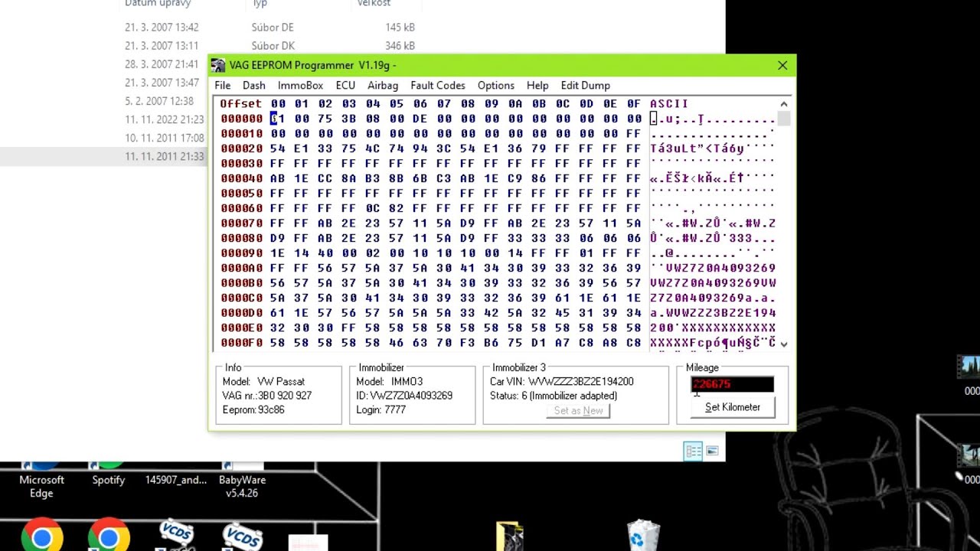Screen dimensions: 980x551
Task: Open BabyWare v5.4.26 desktop shortcut
Action: tap(242, 479)
